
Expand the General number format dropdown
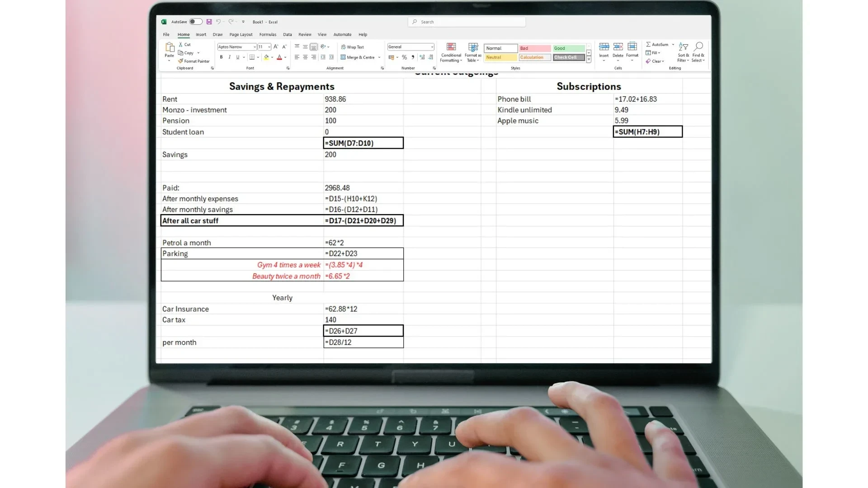432,47
